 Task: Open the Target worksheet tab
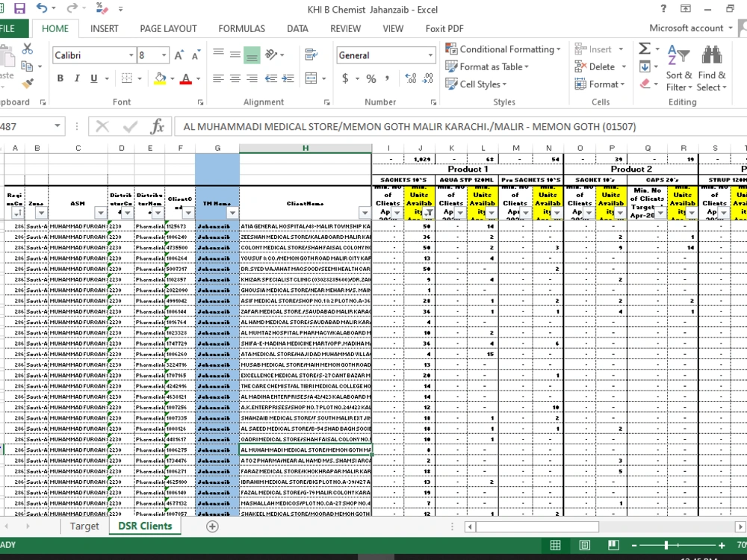click(84, 526)
